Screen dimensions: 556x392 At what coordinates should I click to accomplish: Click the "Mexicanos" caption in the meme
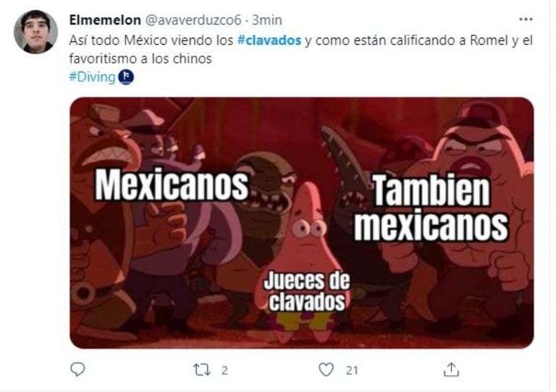[172, 186]
